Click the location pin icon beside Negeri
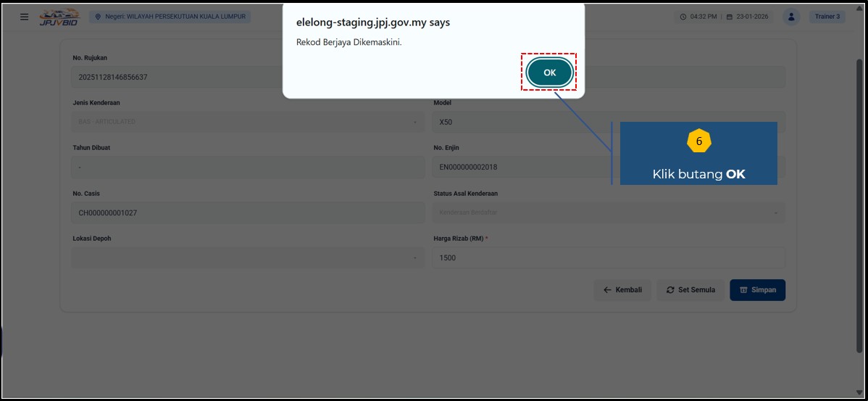 [x=99, y=16]
